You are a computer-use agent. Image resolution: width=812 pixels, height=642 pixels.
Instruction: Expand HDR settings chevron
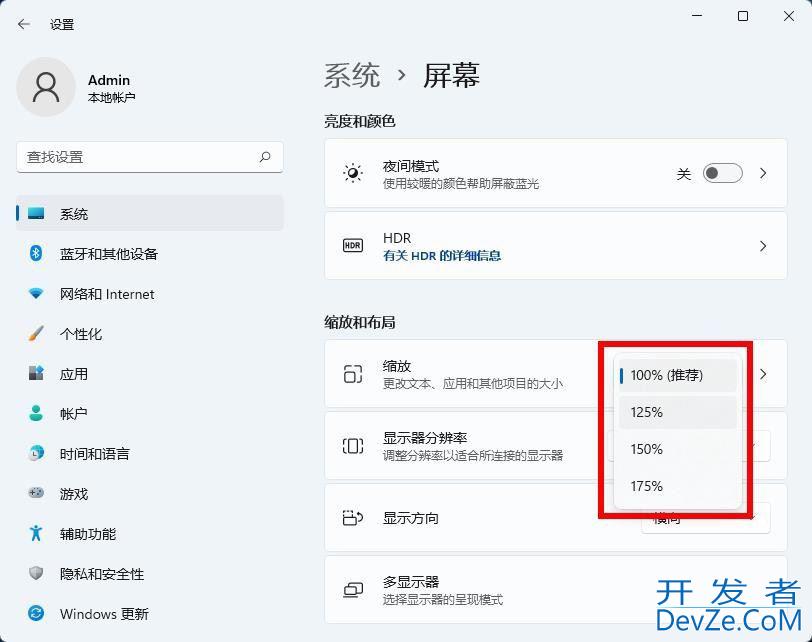[x=763, y=245]
